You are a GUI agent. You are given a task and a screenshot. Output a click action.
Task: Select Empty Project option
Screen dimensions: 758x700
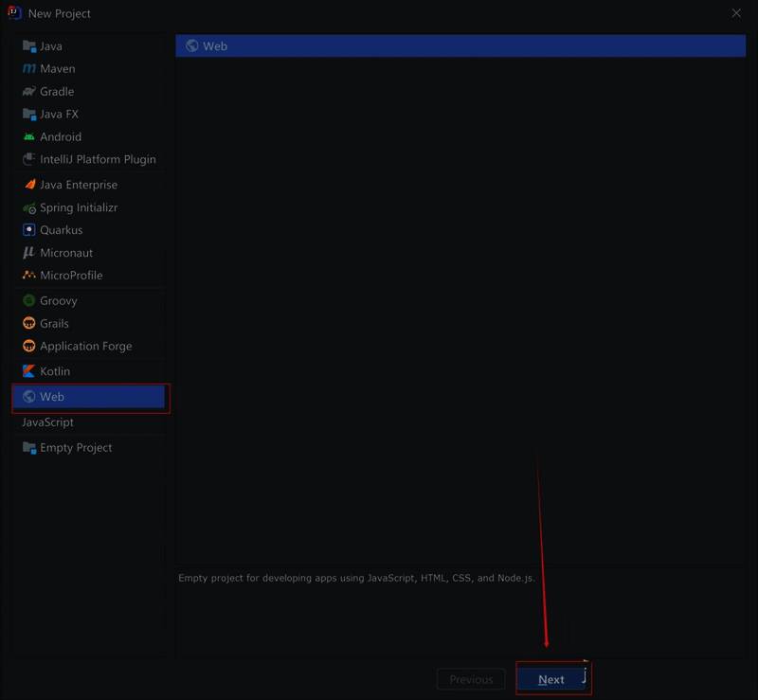[76, 448]
